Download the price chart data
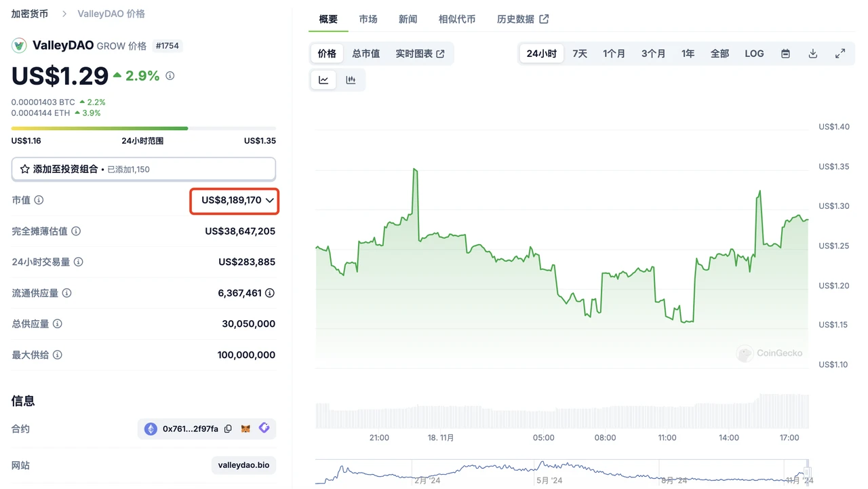 (x=812, y=53)
